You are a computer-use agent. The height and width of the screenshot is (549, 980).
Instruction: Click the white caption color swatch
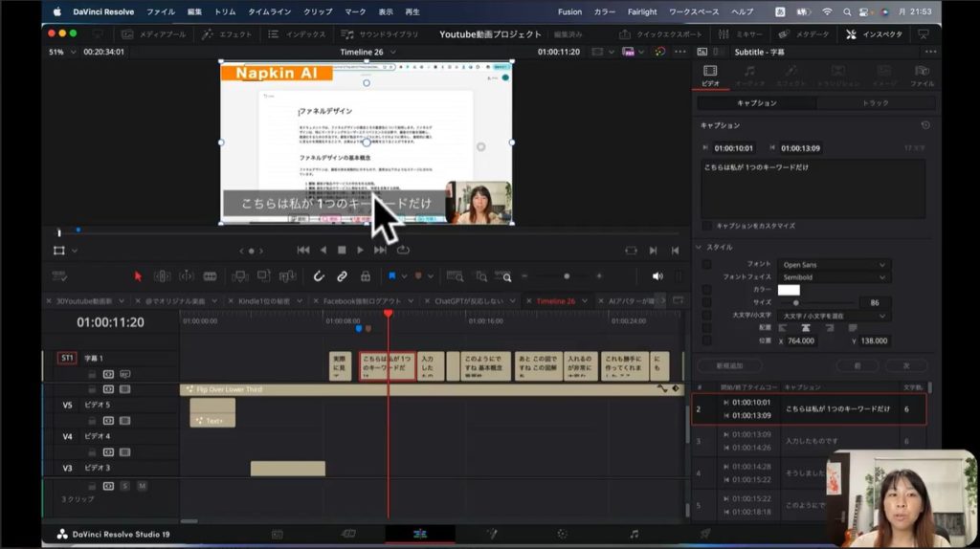(x=789, y=290)
